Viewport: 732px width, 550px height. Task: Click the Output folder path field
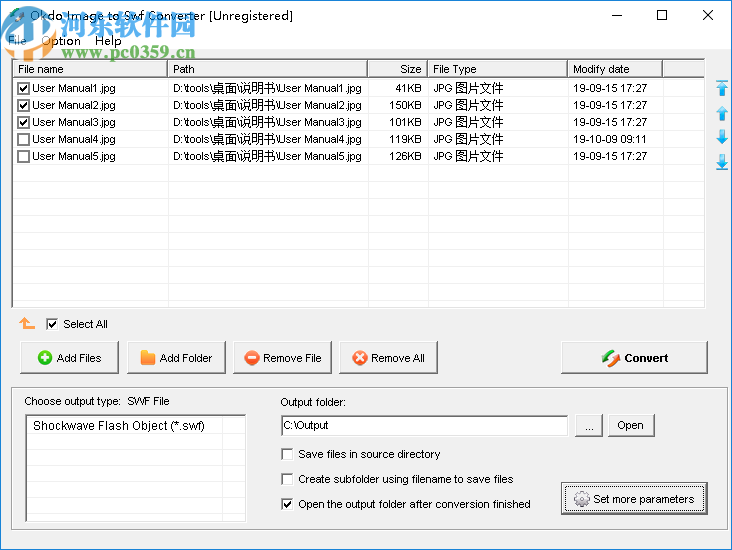coord(424,425)
